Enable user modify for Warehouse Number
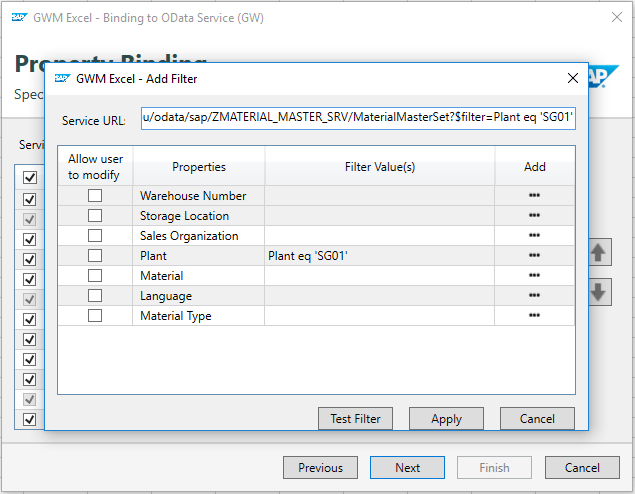635x494 pixels. pyautogui.click(x=95, y=196)
